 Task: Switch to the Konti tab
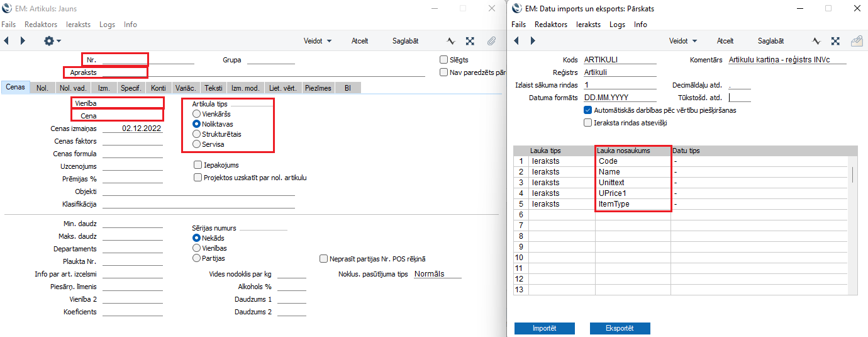159,88
